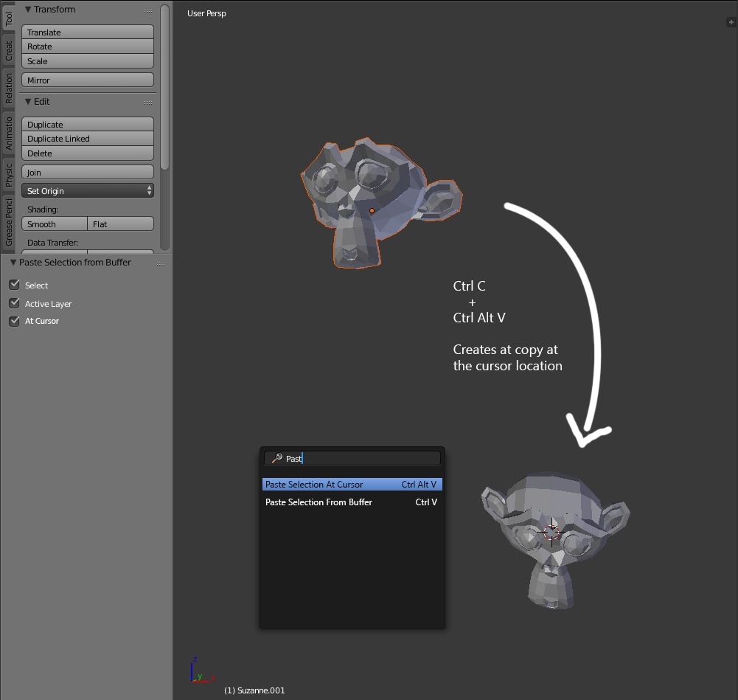This screenshot has height=700, width=738.
Task: Click the orange origin dot of Suzanne
Action: [x=372, y=211]
